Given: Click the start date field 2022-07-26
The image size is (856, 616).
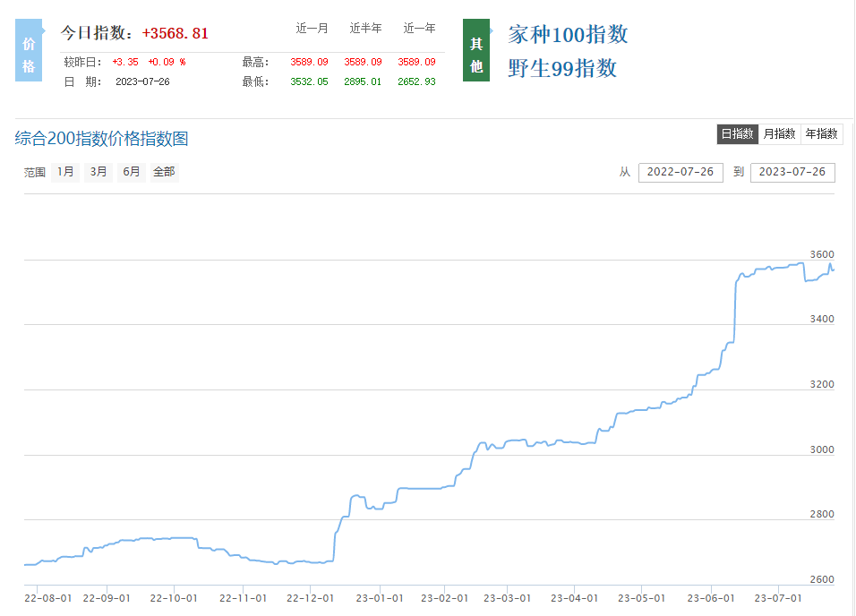Looking at the screenshot, I should point(681,172).
